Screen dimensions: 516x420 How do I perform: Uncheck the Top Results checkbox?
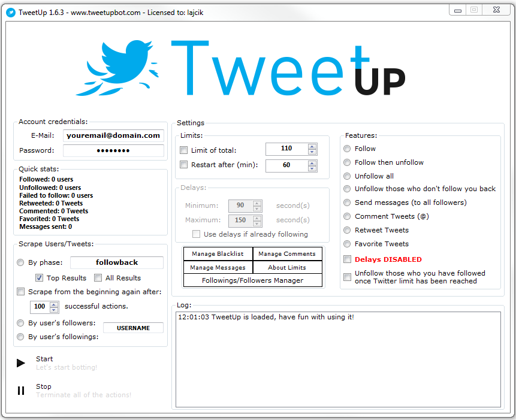[39, 278]
